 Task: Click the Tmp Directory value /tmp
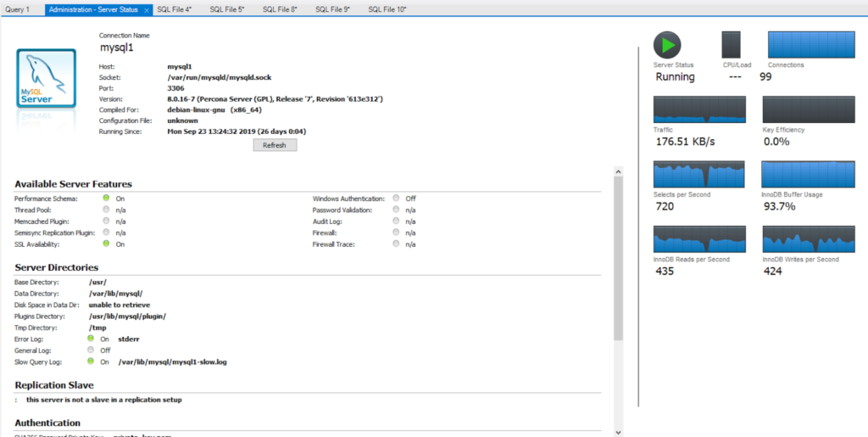click(97, 328)
